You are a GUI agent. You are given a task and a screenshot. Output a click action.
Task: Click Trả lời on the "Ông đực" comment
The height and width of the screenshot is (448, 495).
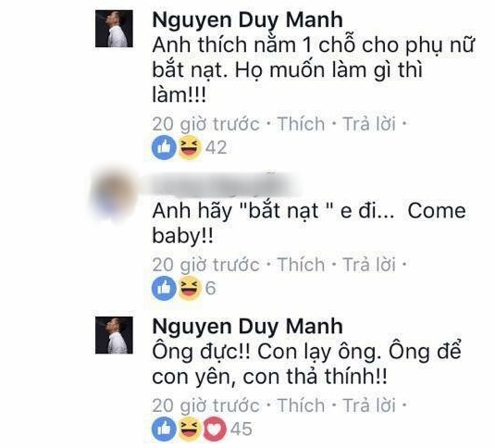coord(369,405)
